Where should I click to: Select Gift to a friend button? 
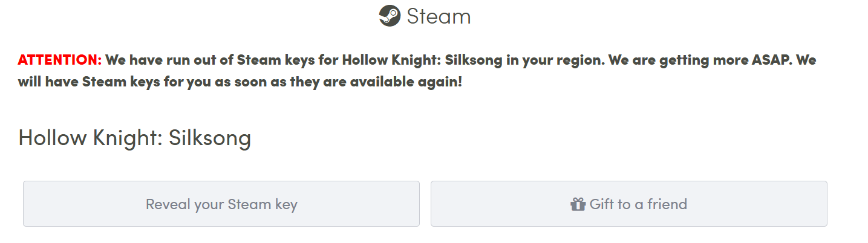point(629,204)
